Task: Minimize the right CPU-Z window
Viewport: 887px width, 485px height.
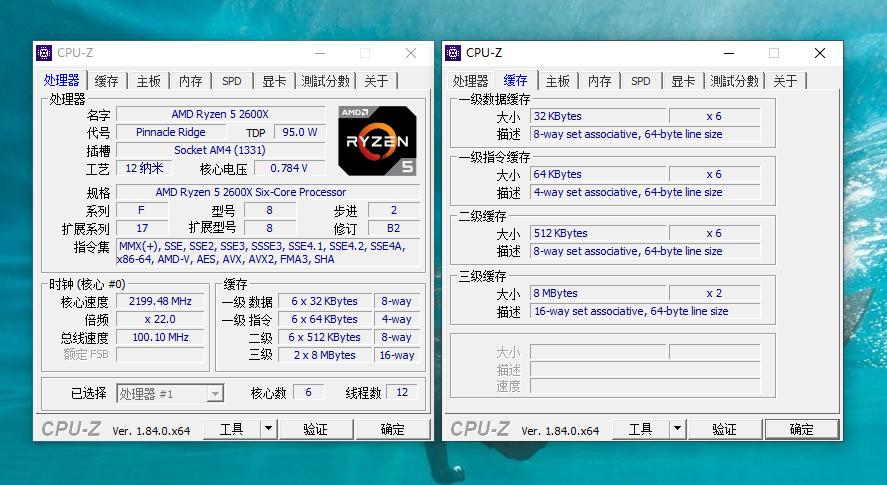Action: pos(729,53)
